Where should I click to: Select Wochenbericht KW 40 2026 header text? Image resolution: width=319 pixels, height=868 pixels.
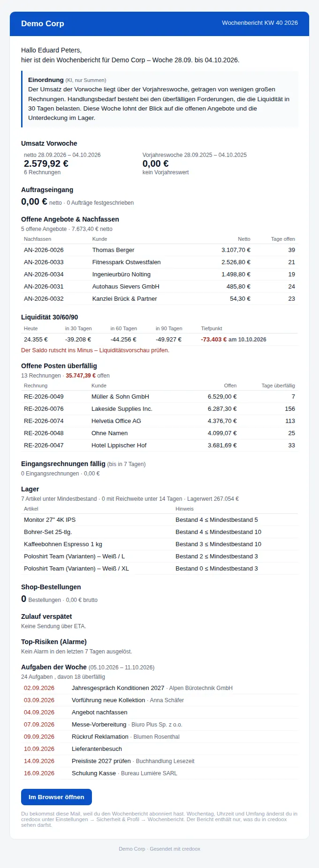[260, 22]
